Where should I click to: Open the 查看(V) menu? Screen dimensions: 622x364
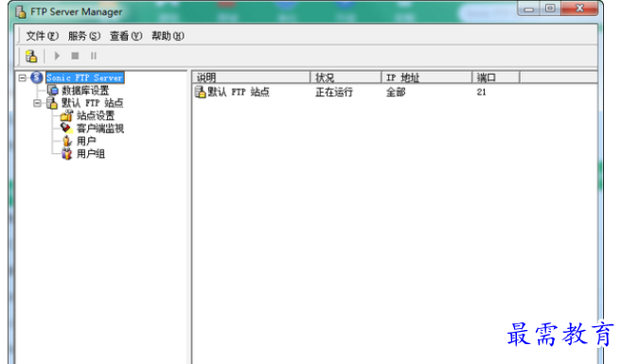pyautogui.click(x=126, y=36)
